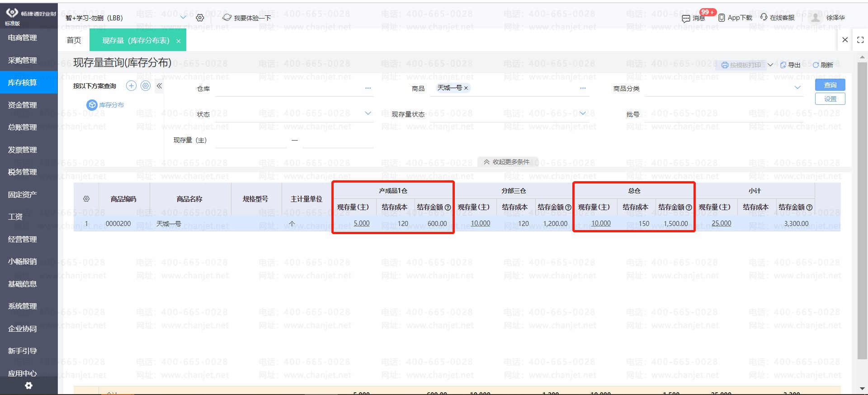Open 5.000 stock link under 产成品1仓
Image resolution: width=868 pixels, height=395 pixels.
[x=362, y=223]
